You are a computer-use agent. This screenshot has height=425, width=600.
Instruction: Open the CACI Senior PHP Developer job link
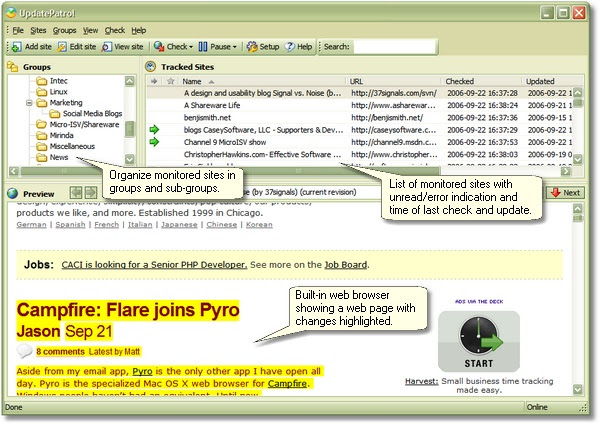[x=154, y=265]
